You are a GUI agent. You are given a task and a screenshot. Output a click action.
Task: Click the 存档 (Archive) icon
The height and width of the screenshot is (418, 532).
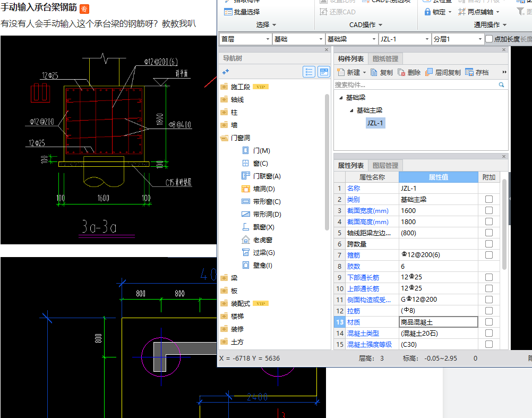click(x=469, y=72)
